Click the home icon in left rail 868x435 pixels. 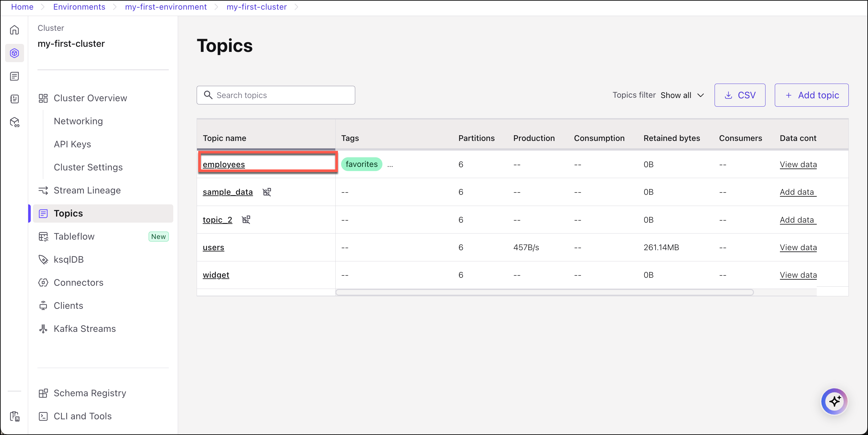(x=14, y=30)
